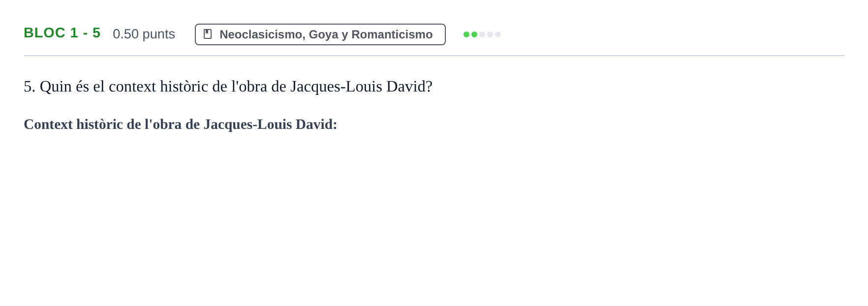This screenshot has height=306, width=868.
Task: Click the second green difficulty dot
Action: 474,34
